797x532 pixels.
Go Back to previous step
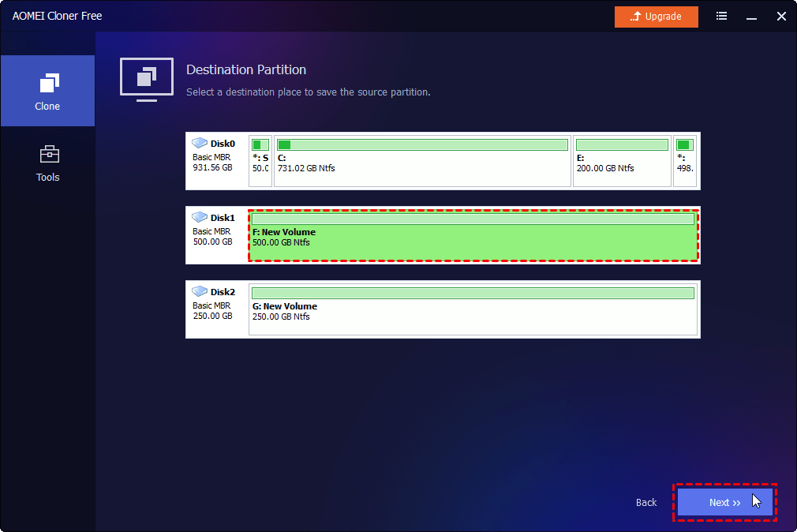[646, 503]
